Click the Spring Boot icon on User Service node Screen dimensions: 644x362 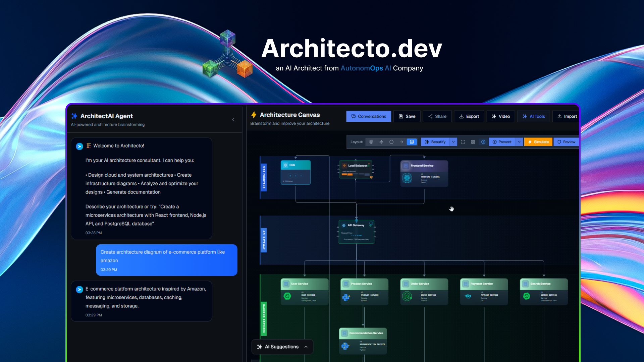click(286, 296)
